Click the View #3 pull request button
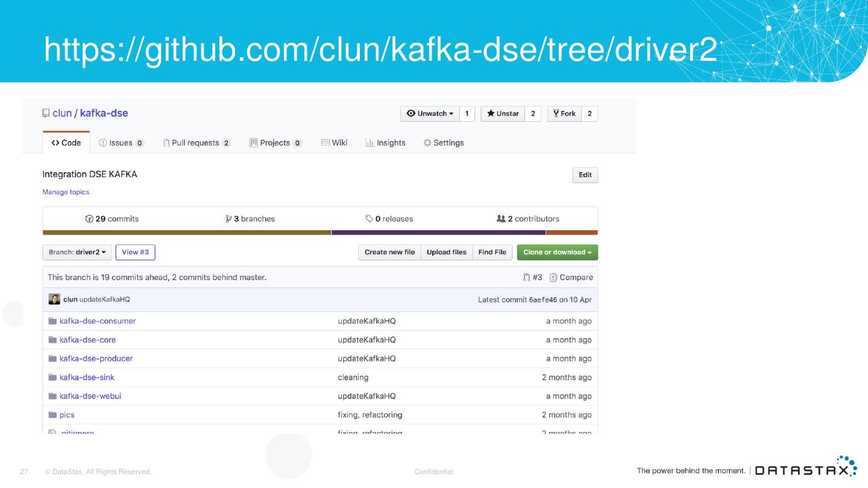The image size is (868, 488). tap(136, 252)
